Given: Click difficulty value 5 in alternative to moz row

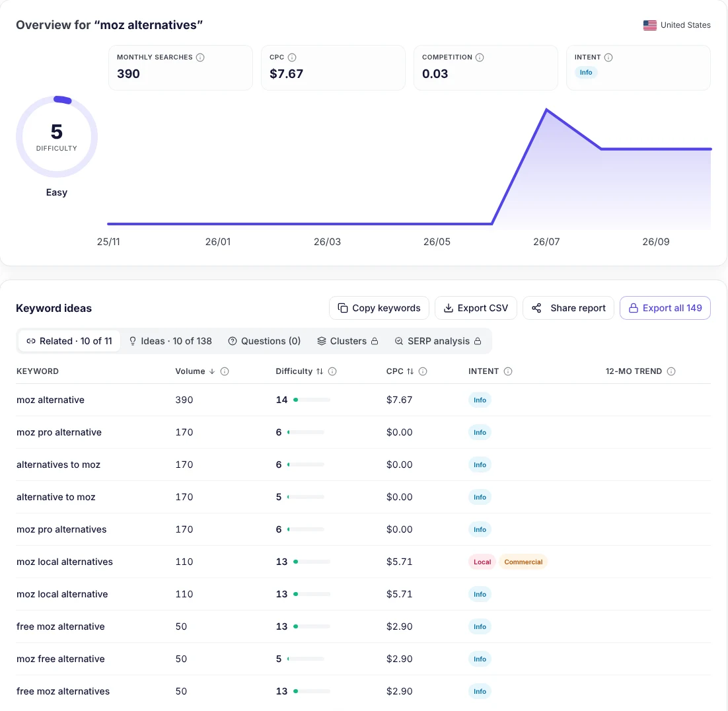Looking at the screenshot, I should pos(279,497).
